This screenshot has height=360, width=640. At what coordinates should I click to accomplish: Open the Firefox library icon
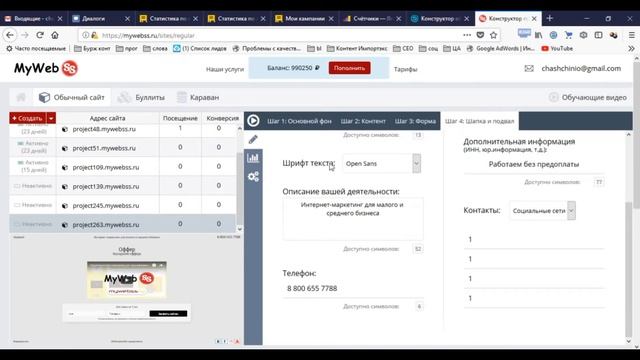[539, 35]
